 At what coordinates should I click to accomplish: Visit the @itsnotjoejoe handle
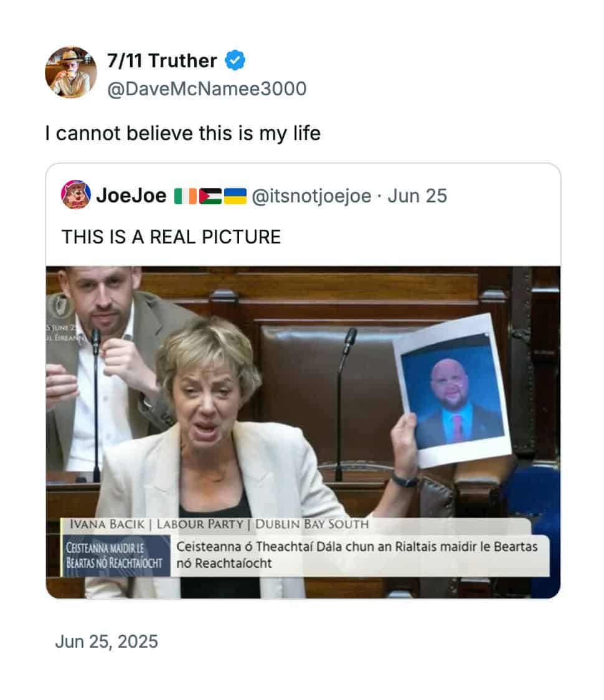[311, 196]
